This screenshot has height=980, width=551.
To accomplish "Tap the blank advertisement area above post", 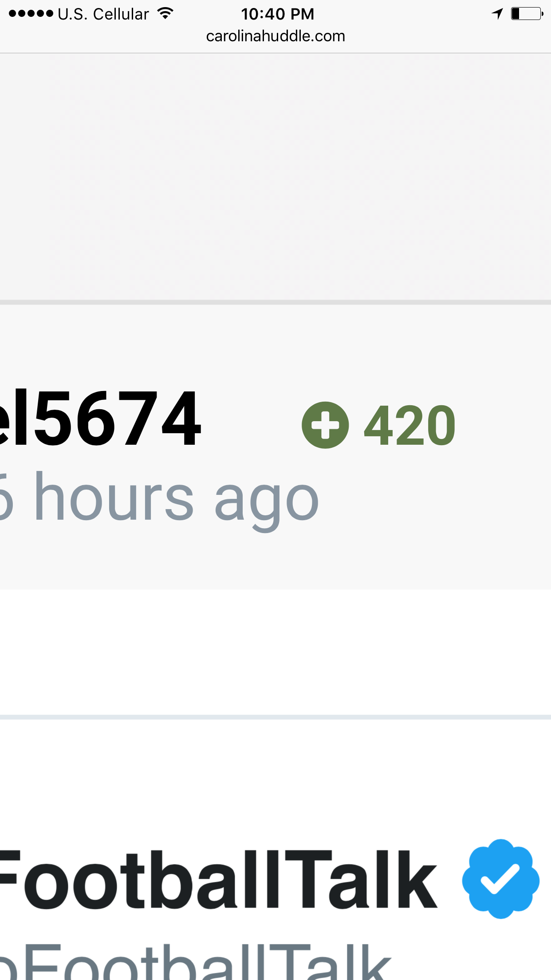I will [275, 177].
